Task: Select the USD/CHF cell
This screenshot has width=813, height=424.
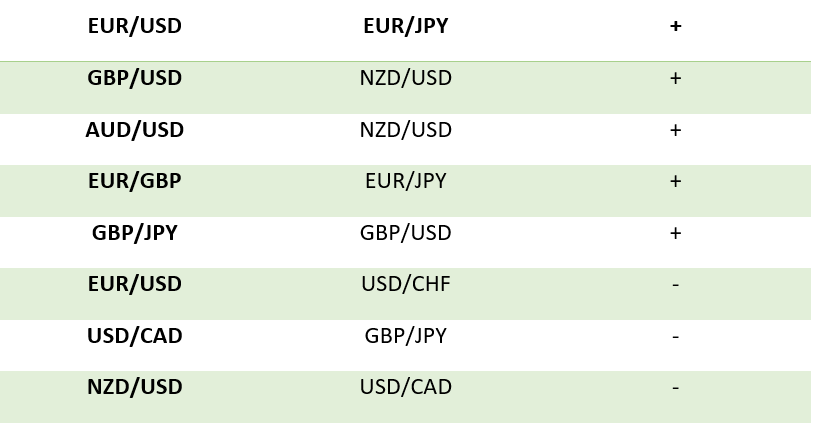Action: [405, 284]
